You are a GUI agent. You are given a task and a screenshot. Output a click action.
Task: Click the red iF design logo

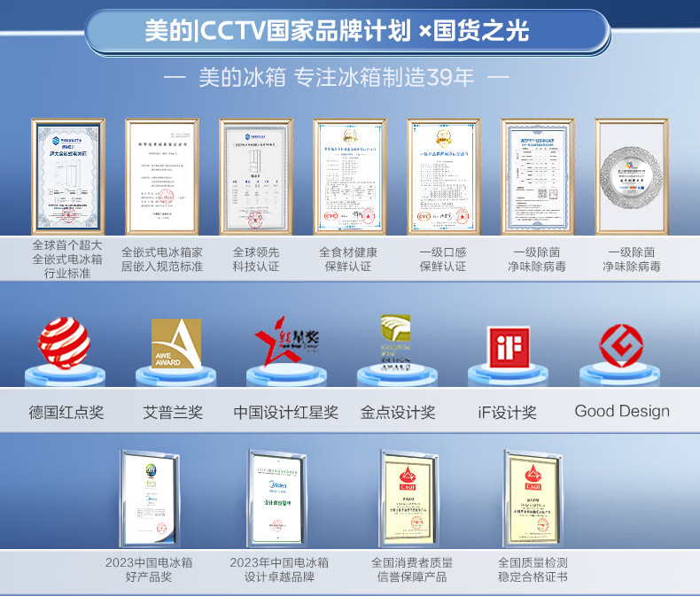coord(509,346)
